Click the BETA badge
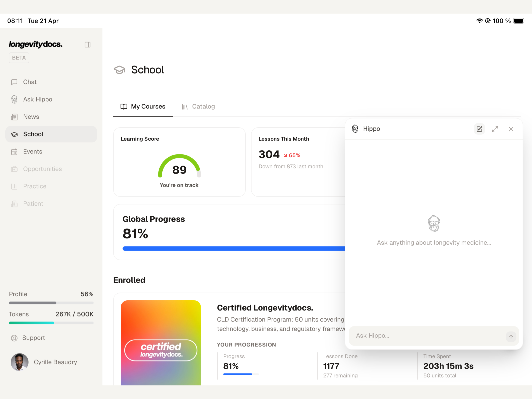The width and height of the screenshot is (532, 399). [x=19, y=58]
